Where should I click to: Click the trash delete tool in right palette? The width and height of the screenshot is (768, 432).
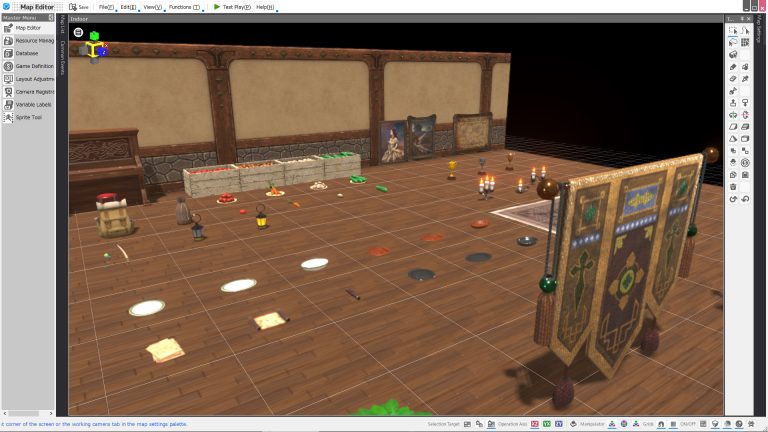point(733,186)
